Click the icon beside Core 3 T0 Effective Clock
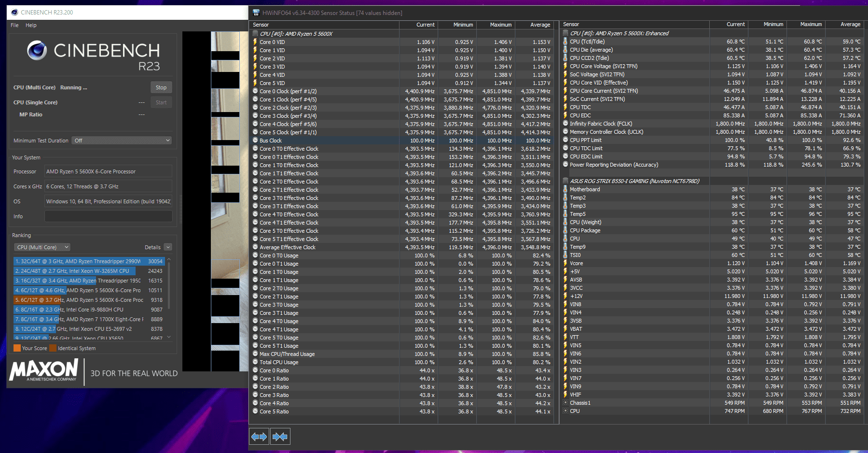This screenshot has width=868, height=453. click(x=255, y=198)
